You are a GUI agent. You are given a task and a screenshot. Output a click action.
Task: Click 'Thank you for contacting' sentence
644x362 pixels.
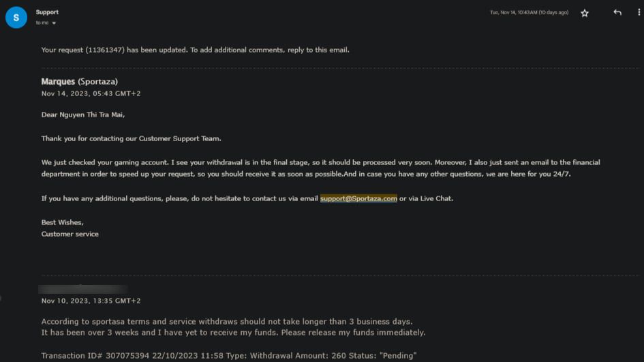131,138
